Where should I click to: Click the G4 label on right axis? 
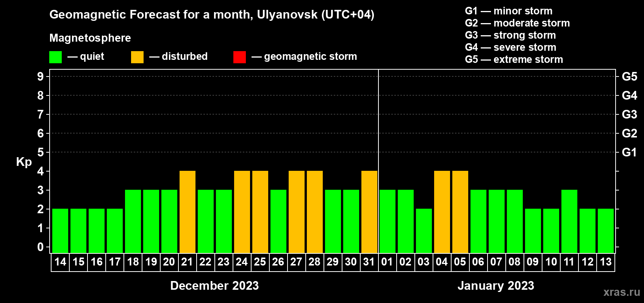click(x=630, y=95)
